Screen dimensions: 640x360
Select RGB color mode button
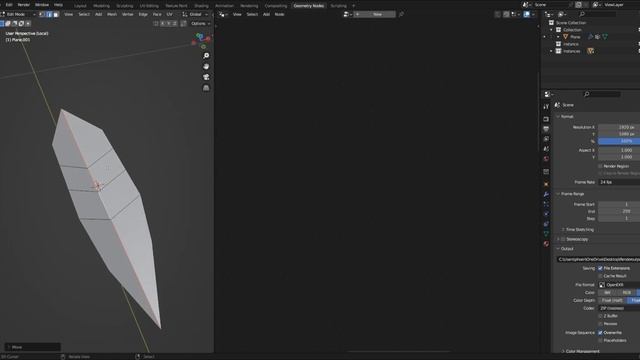[x=627, y=293]
